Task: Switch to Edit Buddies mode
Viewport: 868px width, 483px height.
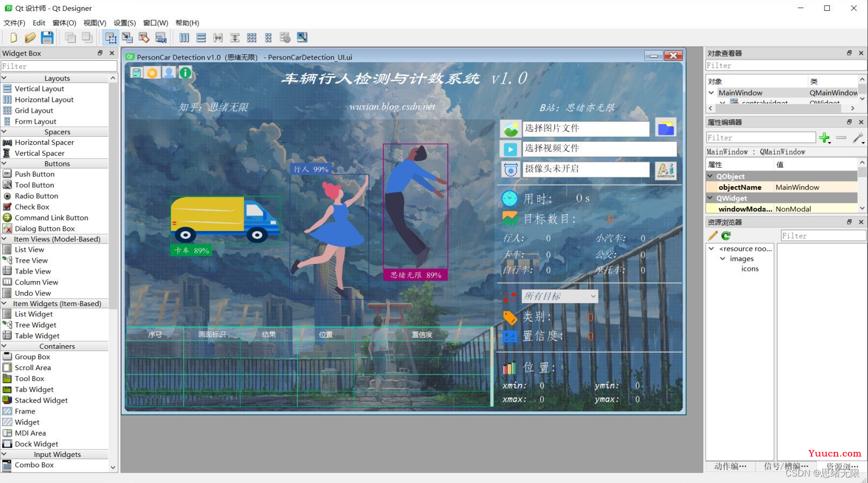Action: (x=144, y=37)
